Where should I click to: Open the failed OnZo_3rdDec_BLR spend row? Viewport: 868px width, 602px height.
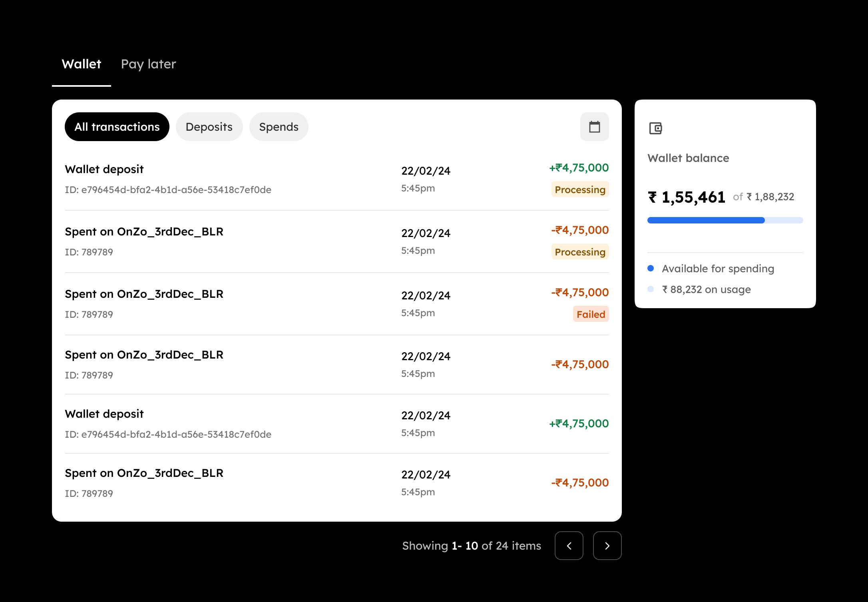tap(144, 294)
